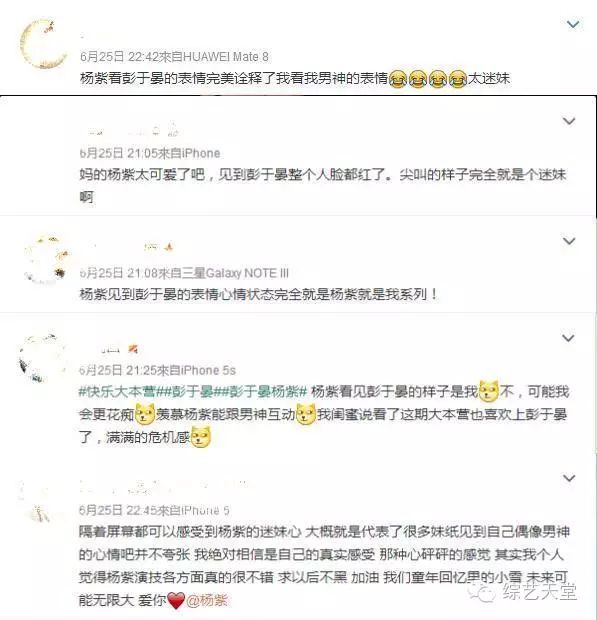Image resolution: width=597 pixels, height=620 pixels.
Task: Click the doge emoji after 危机感
Action: point(201,437)
